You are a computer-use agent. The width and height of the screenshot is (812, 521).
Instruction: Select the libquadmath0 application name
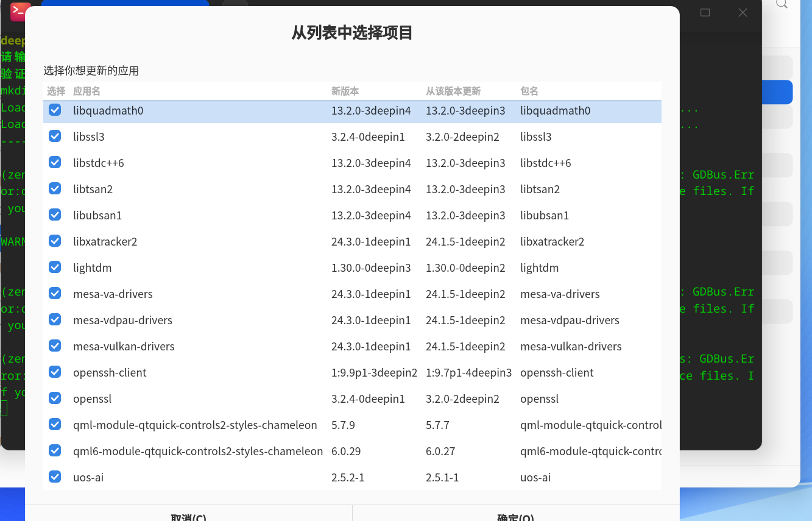pyautogui.click(x=108, y=111)
